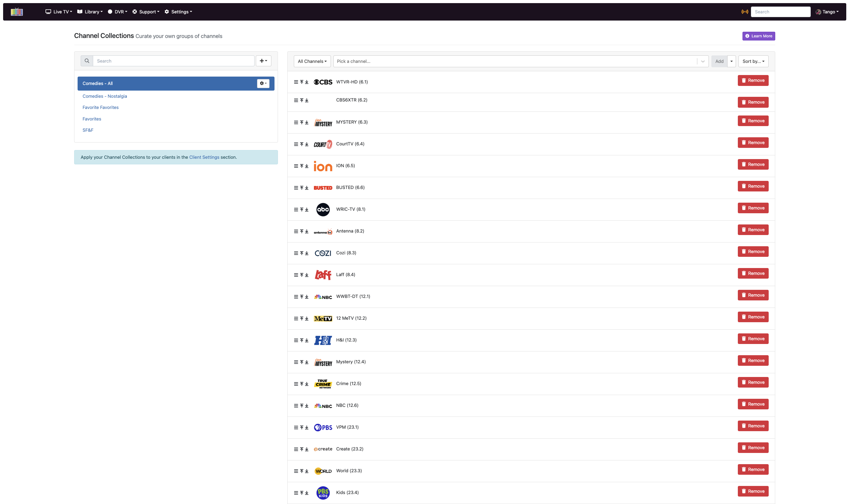Click the magnifier icon beside collection search
This screenshot has height=504, width=850.
(x=87, y=61)
